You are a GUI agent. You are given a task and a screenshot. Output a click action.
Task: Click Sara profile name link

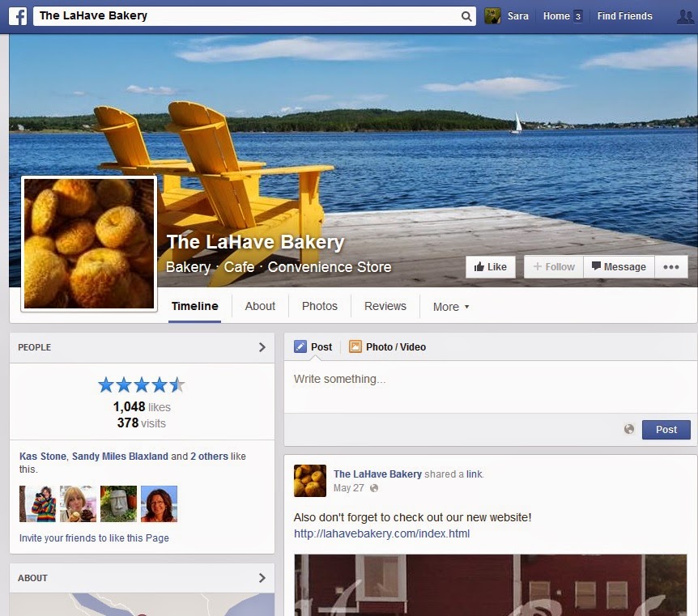point(517,16)
